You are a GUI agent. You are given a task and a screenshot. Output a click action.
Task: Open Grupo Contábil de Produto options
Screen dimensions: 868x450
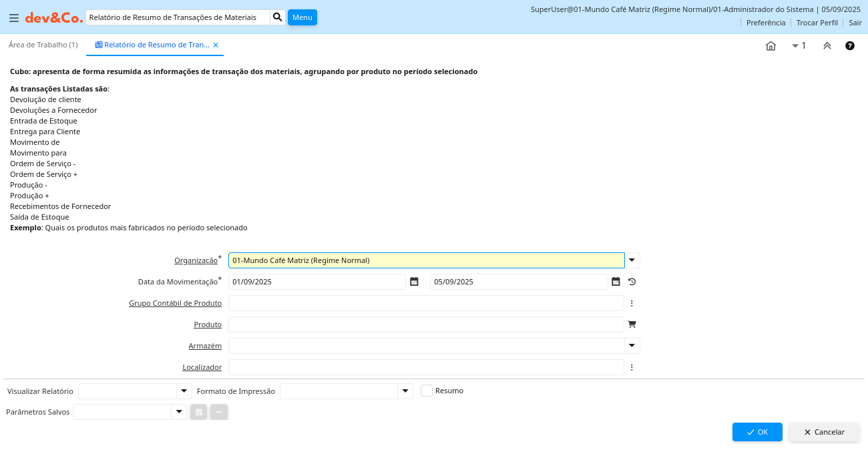632,303
